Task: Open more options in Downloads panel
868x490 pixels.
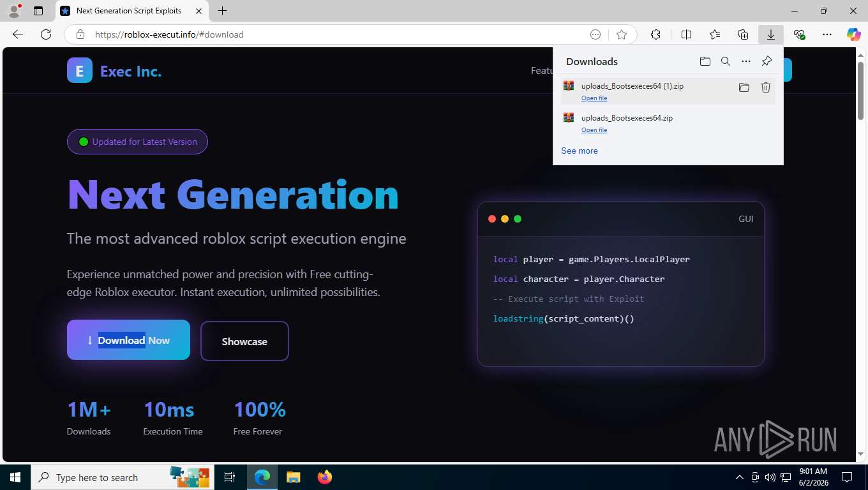Action: tap(746, 61)
